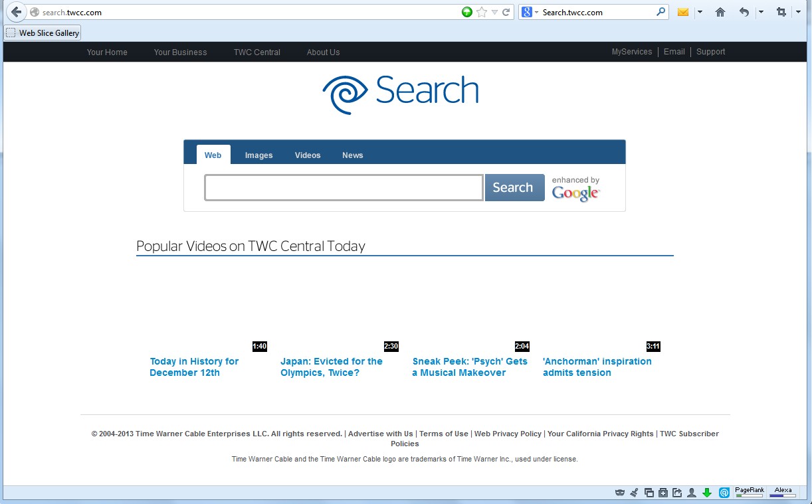812x504 pixels.
Task: Click the first-aid kit status bar icon
Action: (663, 493)
